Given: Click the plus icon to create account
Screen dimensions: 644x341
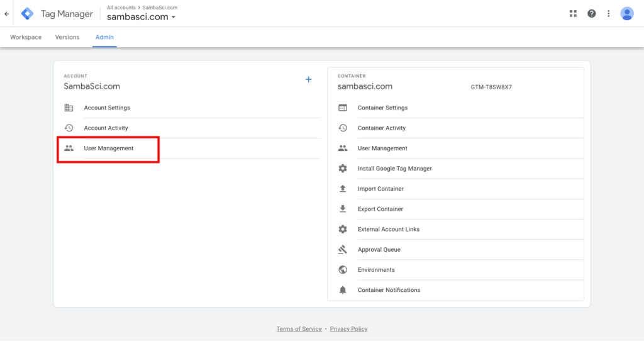Looking at the screenshot, I should point(308,79).
